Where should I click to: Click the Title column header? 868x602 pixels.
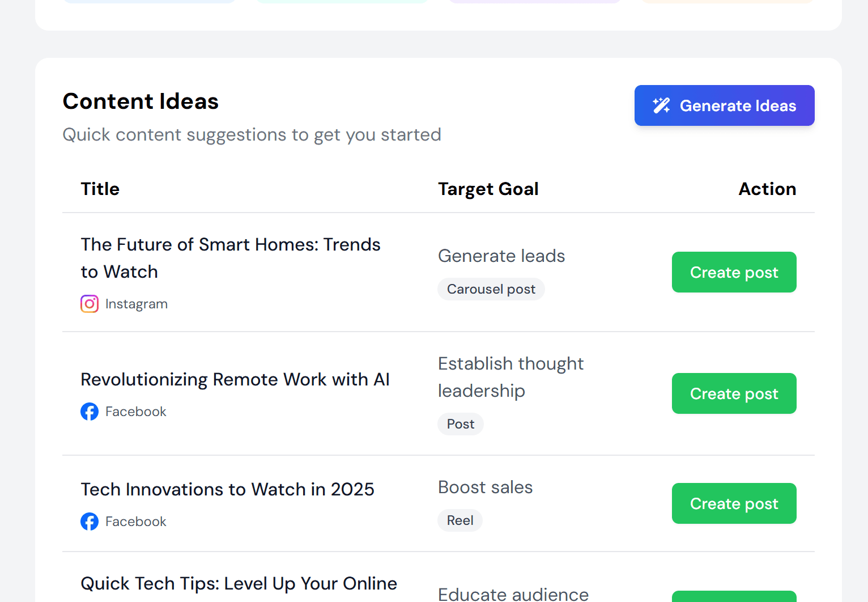click(x=100, y=189)
